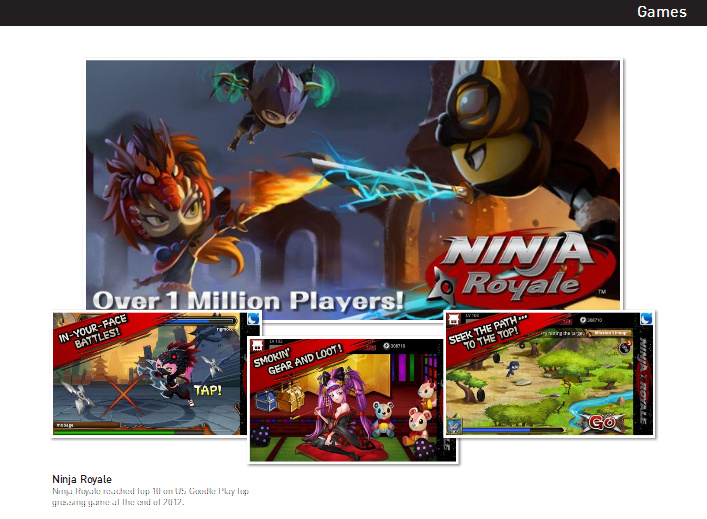This screenshot has width=707, height=519.
Task: Click home icon in map screenshot
Action: (454, 319)
